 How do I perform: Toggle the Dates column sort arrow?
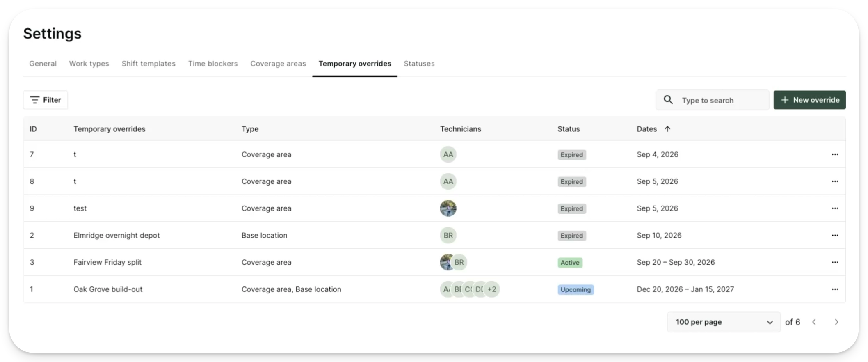(x=667, y=129)
